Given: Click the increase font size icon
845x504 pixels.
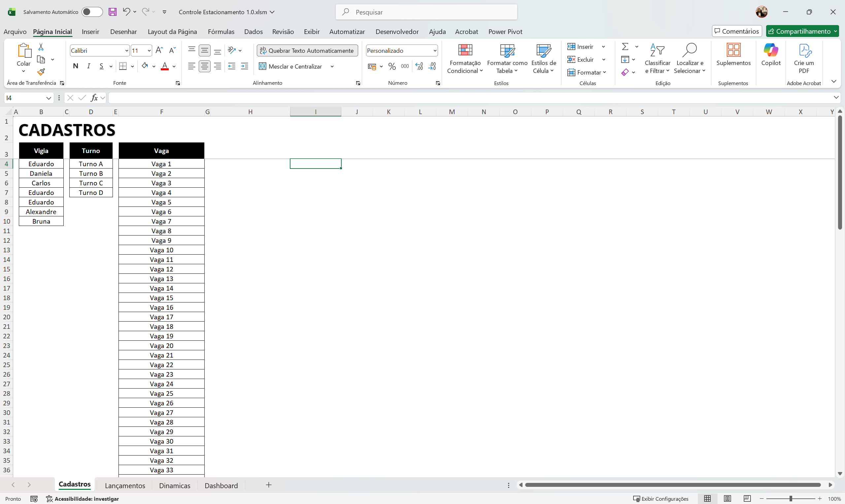Looking at the screenshot, I should 159,50.
